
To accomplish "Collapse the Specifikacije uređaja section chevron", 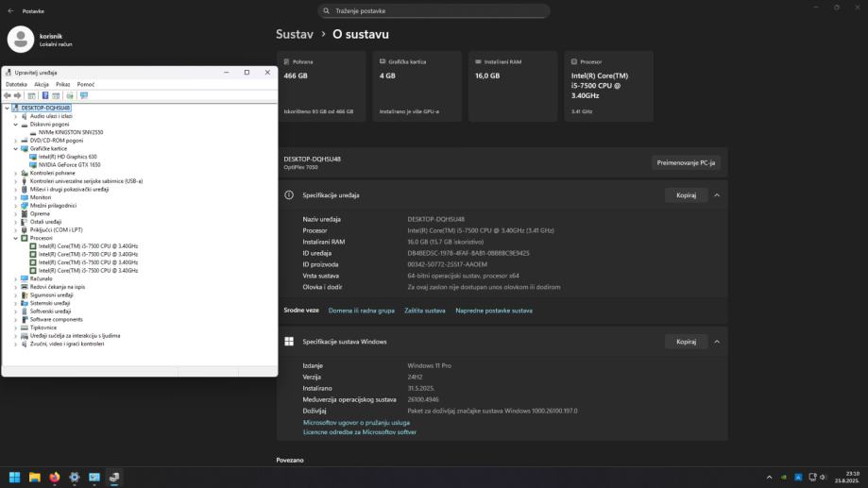I will 716,195.
